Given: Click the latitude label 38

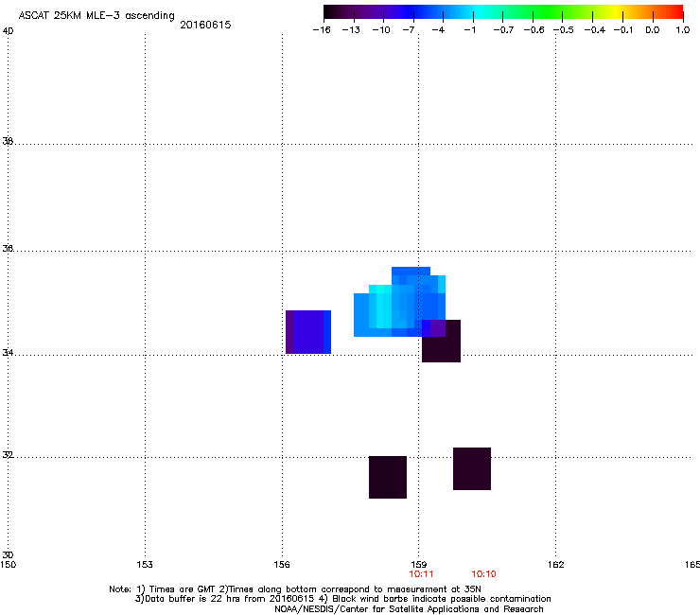Looking at the screenshot, I should click(x=8, y=141).
